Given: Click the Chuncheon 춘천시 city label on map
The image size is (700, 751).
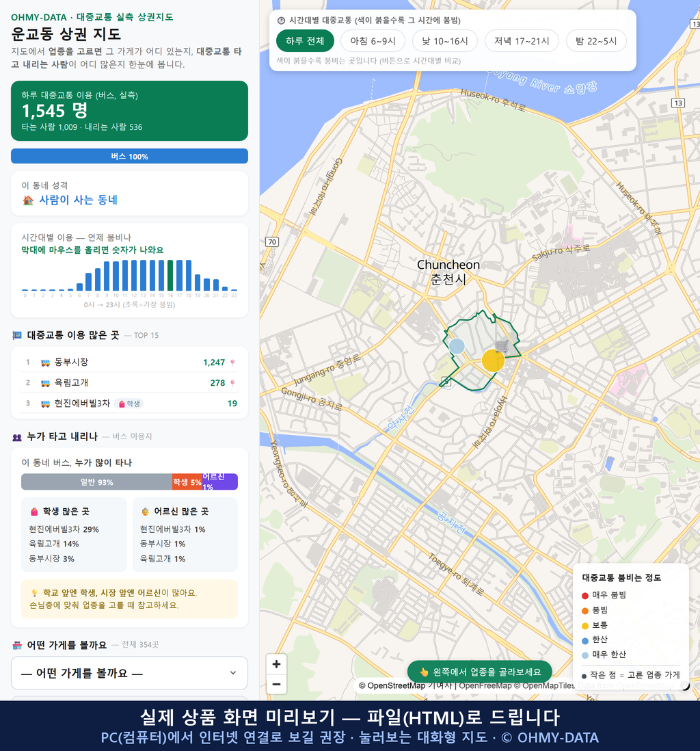Looking at the screenshot, I should pyautogui.click(x=448, y=272).
